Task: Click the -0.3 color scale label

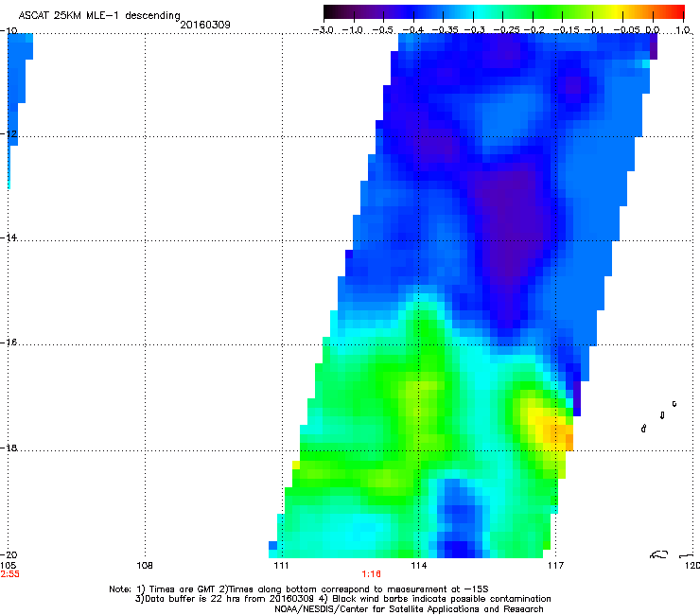Action: [474, 30]
